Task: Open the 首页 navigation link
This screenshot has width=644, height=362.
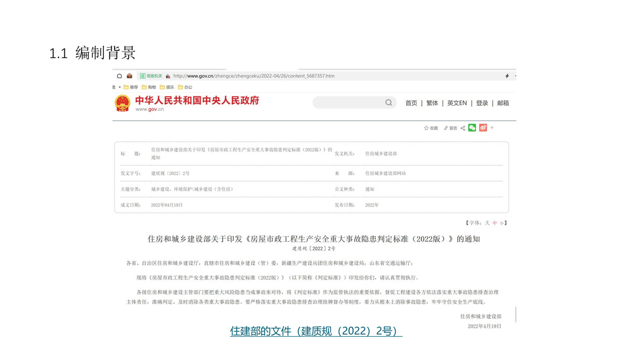Action: pos(411,103)
